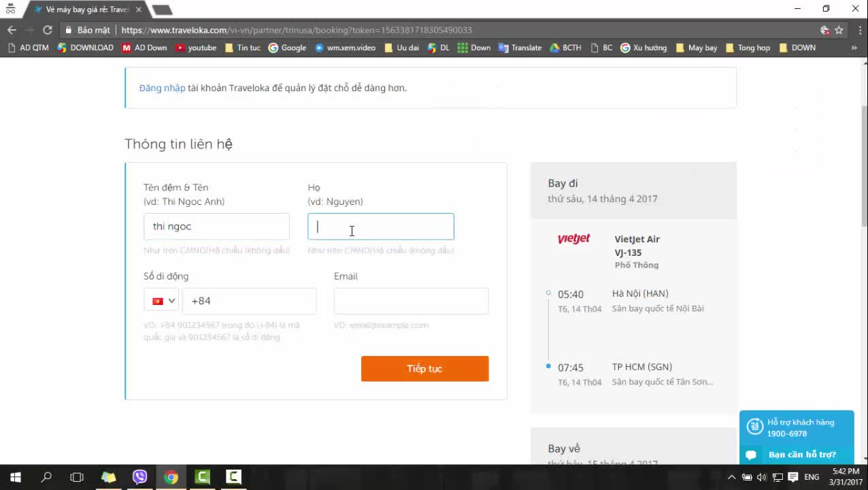
Task: Click Bạn cần hỗ trợ chat button
Action: pos(797,455)
